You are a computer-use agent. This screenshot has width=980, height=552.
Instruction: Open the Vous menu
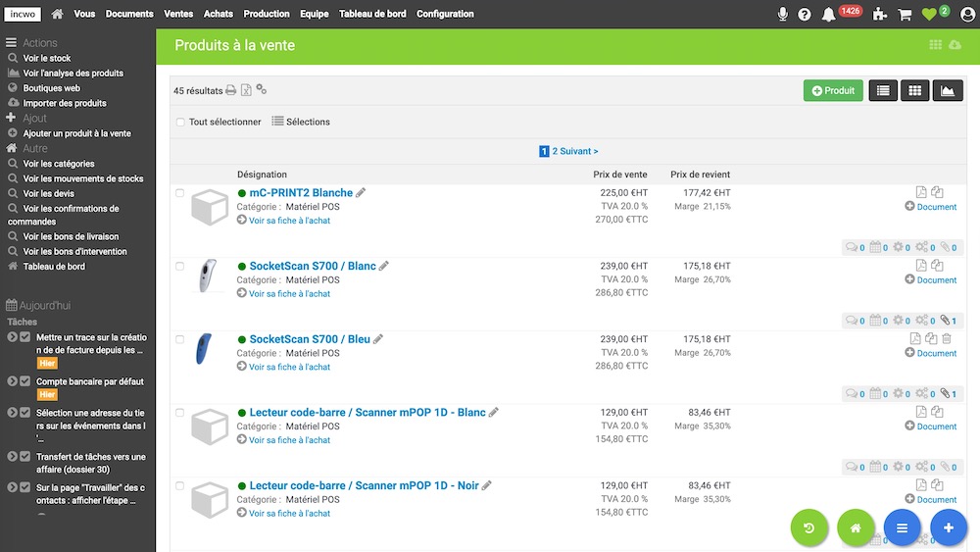coord(84,14)
